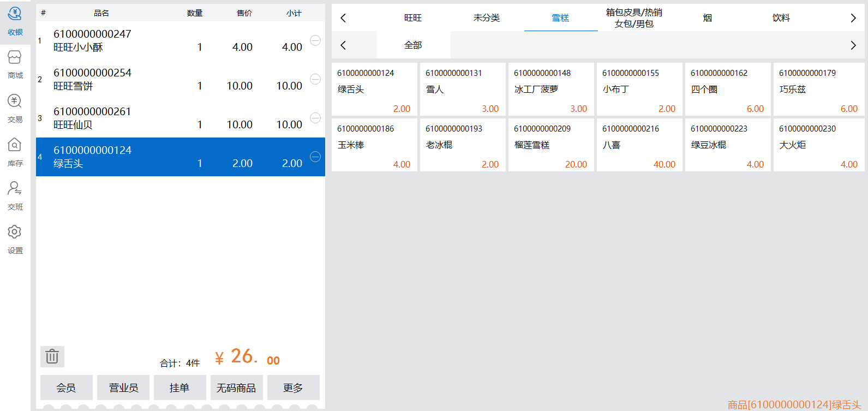
Task: Add 小布丁 product card to cart
Action: coord(639,90)
